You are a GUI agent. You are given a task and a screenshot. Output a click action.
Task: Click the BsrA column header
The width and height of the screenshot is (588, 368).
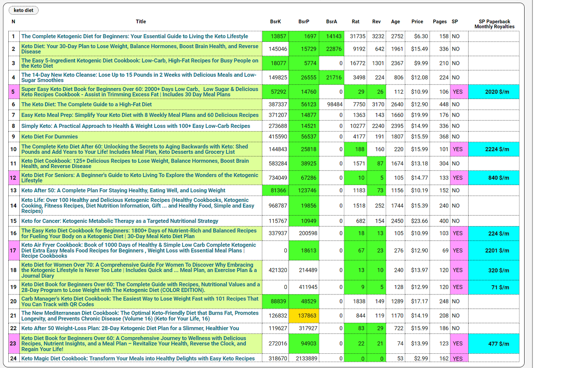[x=331, y=22]
